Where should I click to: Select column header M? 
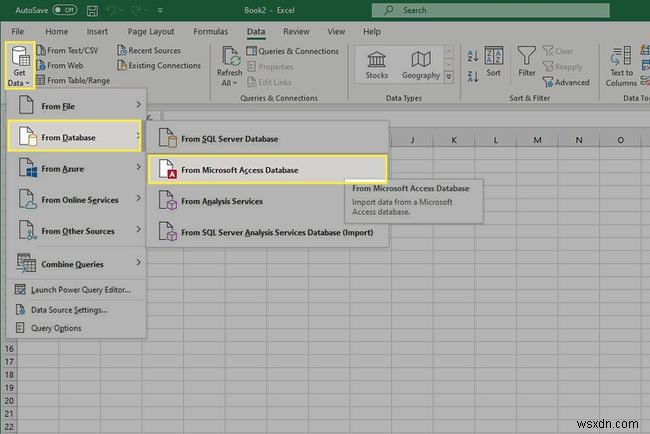point(537,140)
